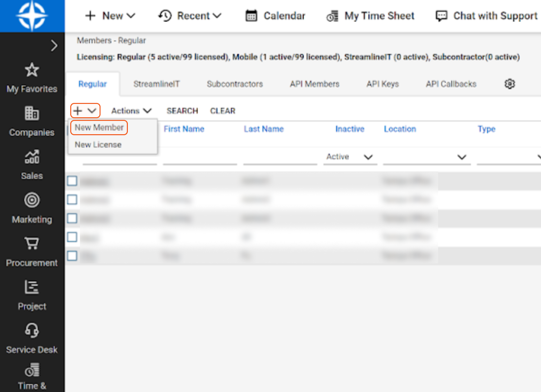This screenshot has width=541, height=392.
Task: Switch to the API Members tab
Action: coord(314,84)
